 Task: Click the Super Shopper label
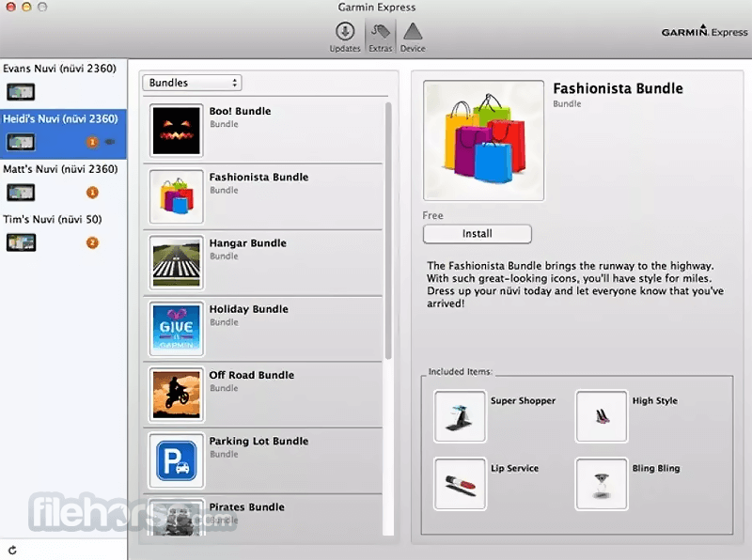523,401
